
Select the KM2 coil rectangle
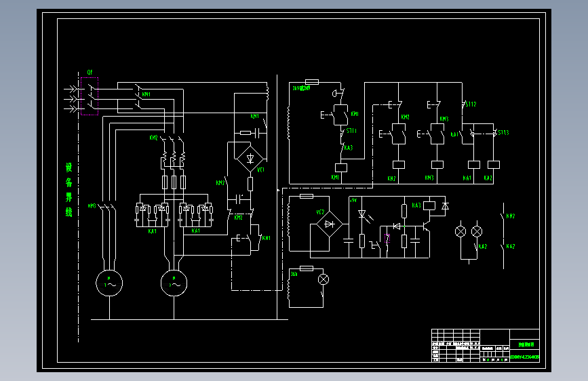point(398,165)
